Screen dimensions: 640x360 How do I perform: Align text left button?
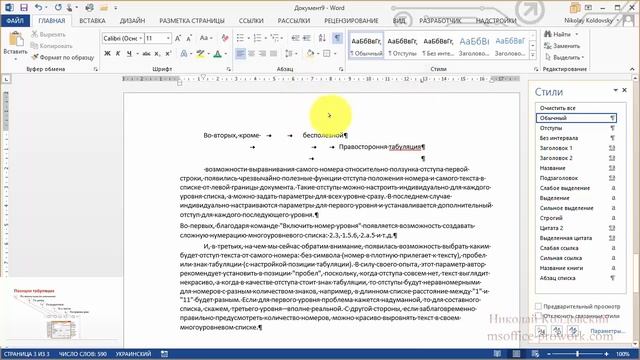click(x=240, y=53)
